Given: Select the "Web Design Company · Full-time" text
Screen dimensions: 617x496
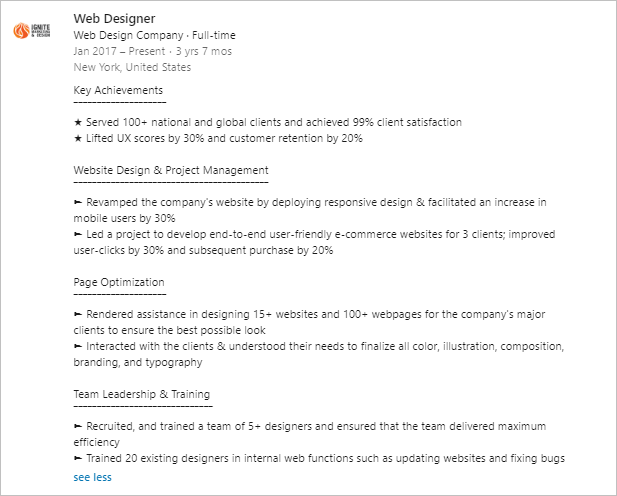Looking at the screenshot, I should pos(155,35).
